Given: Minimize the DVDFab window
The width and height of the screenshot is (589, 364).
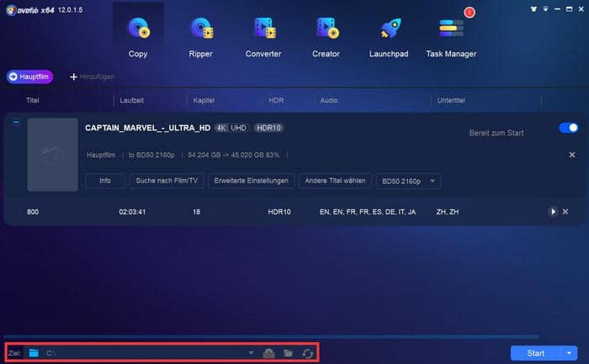Looking at the screenshot, I should pyautogui.click(x=557, y=9).
